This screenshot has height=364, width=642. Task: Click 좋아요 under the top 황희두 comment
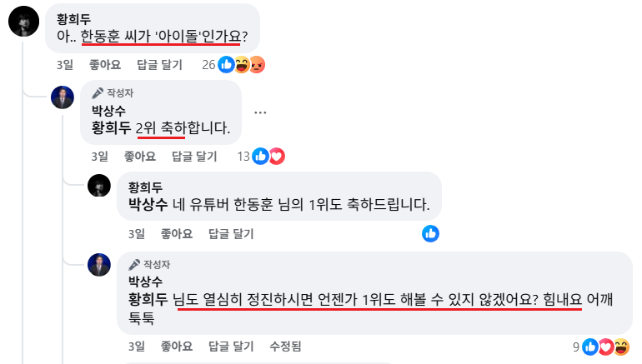pos(105,65)
